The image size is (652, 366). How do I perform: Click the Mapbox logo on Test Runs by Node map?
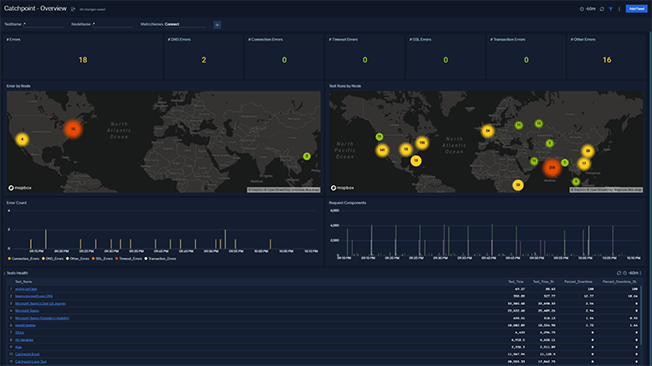pyautogui.click(x=342, y=188)
